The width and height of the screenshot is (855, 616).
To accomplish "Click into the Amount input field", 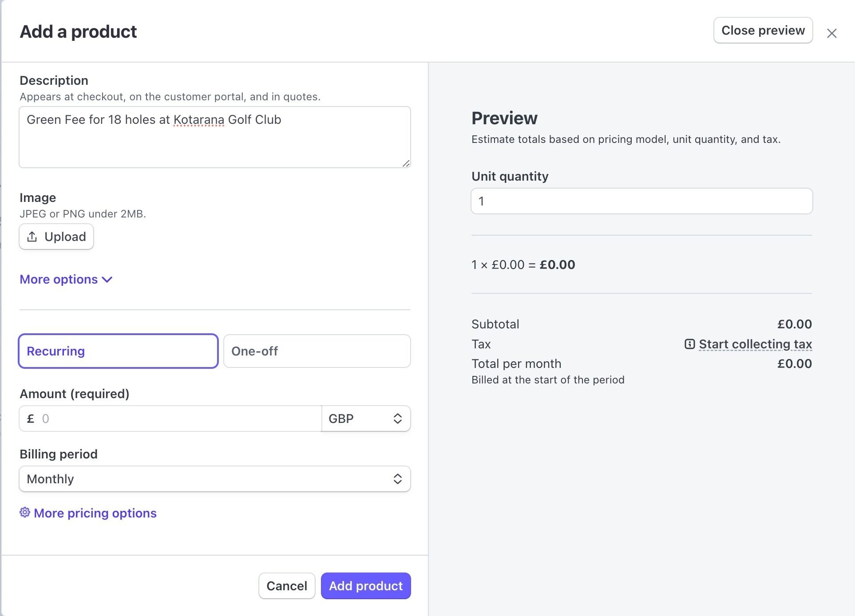I will click(178, 419).
